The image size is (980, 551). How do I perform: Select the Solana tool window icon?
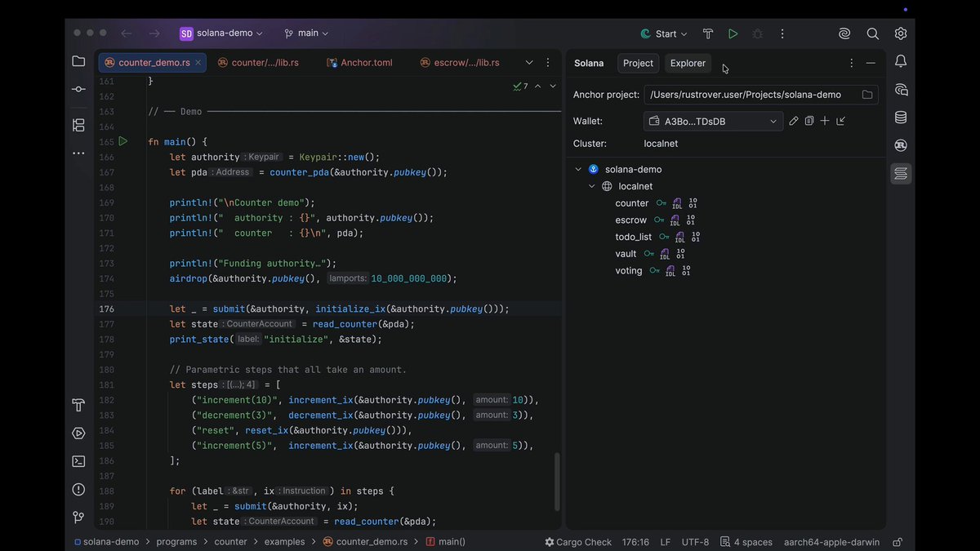point(901,174)
